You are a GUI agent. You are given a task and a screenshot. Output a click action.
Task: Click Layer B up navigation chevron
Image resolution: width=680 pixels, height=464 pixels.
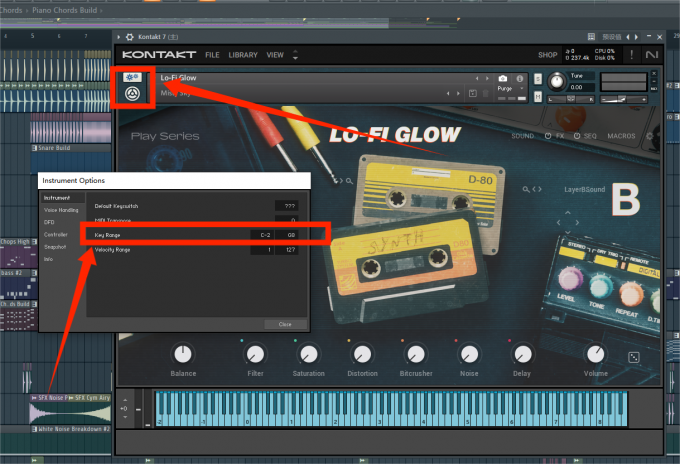coord(568,212)
